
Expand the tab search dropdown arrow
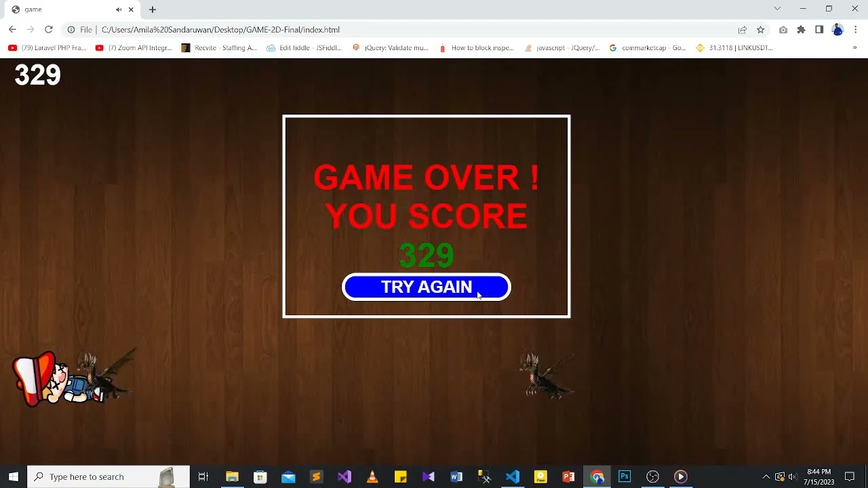(777, 9)
